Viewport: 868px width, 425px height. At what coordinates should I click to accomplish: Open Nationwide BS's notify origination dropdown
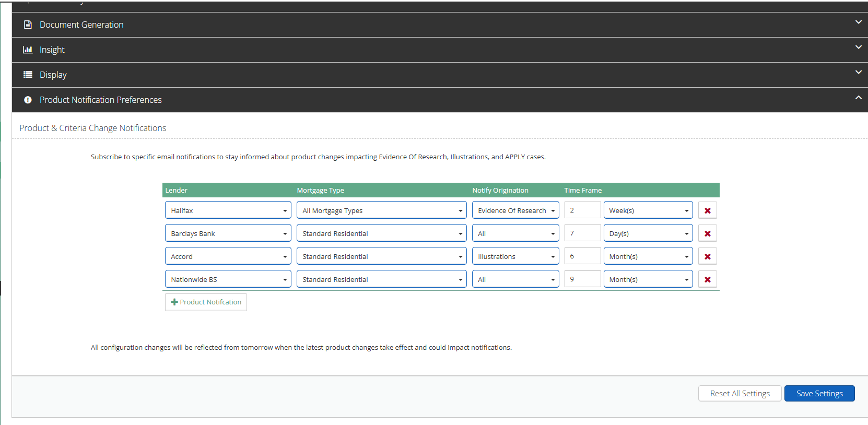[x=515, y=279]
